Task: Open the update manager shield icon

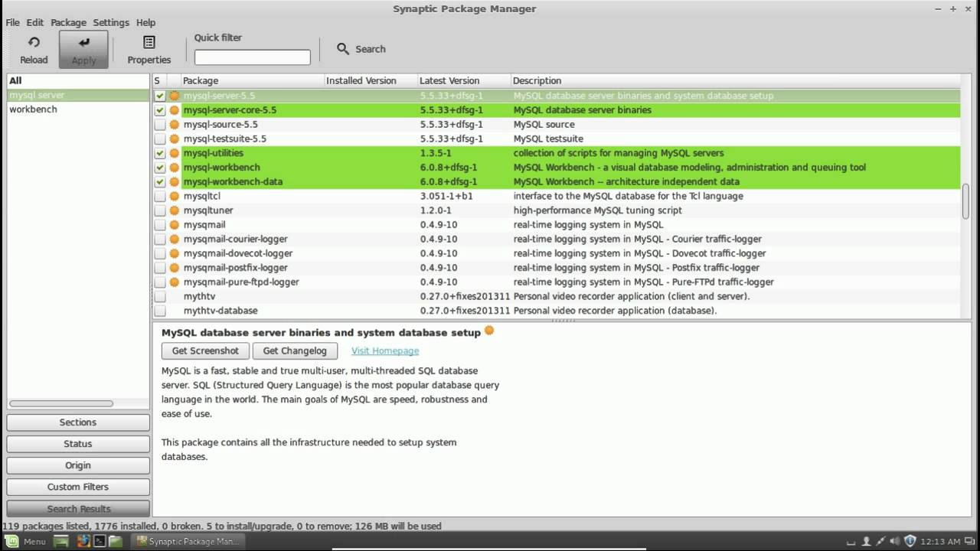Action: [x=910, y=541]
